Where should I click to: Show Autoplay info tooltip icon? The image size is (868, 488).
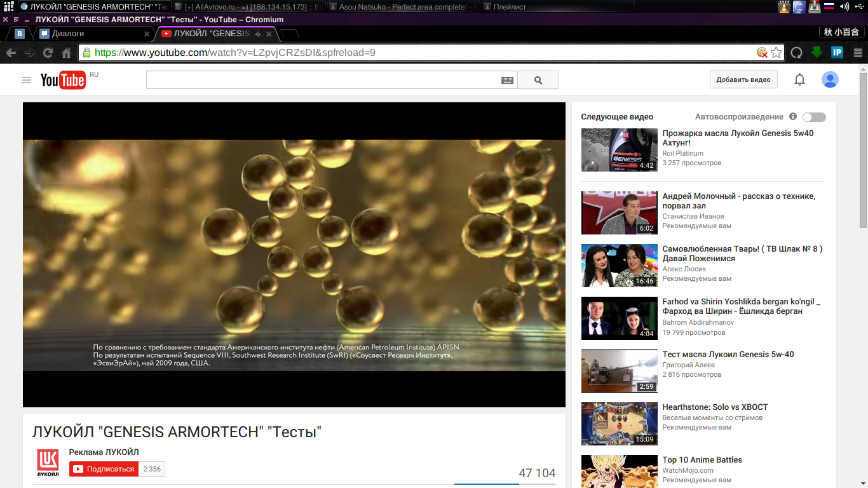[793, 117]
